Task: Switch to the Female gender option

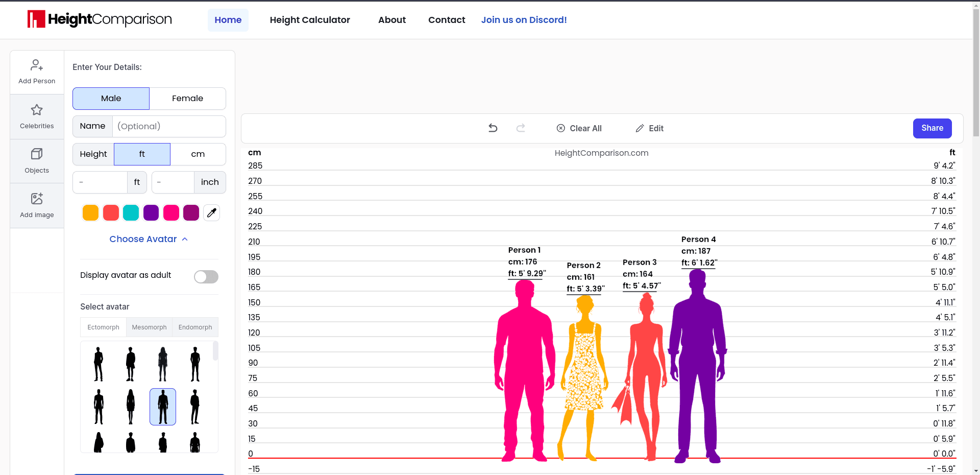Action: coord(187,98)
